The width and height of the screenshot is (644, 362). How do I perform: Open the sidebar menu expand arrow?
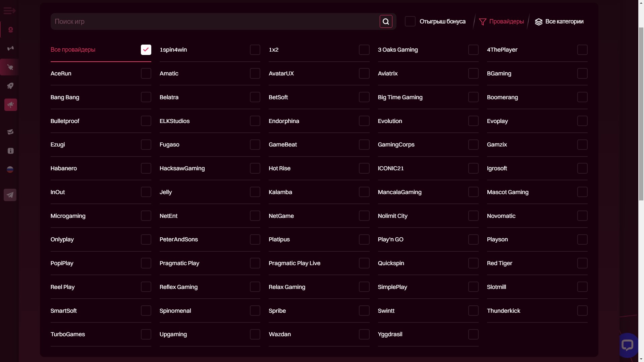pos(9,11)
